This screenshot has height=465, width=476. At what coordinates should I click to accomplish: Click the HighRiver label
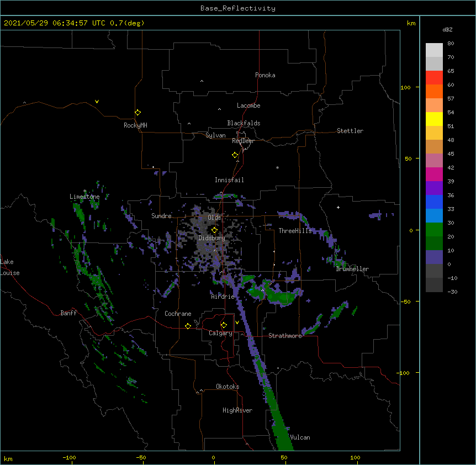(237, 410)
